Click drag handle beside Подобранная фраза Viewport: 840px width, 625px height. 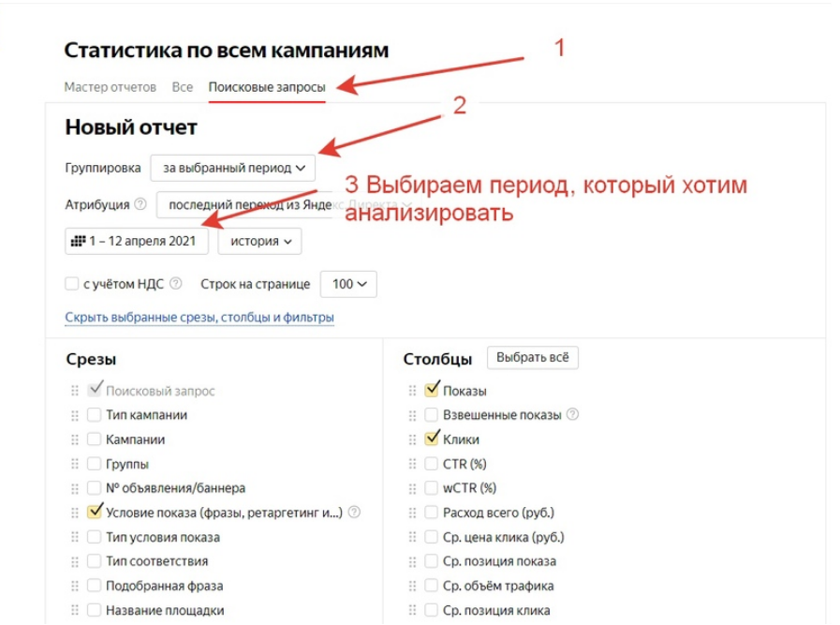click(75, 586)
